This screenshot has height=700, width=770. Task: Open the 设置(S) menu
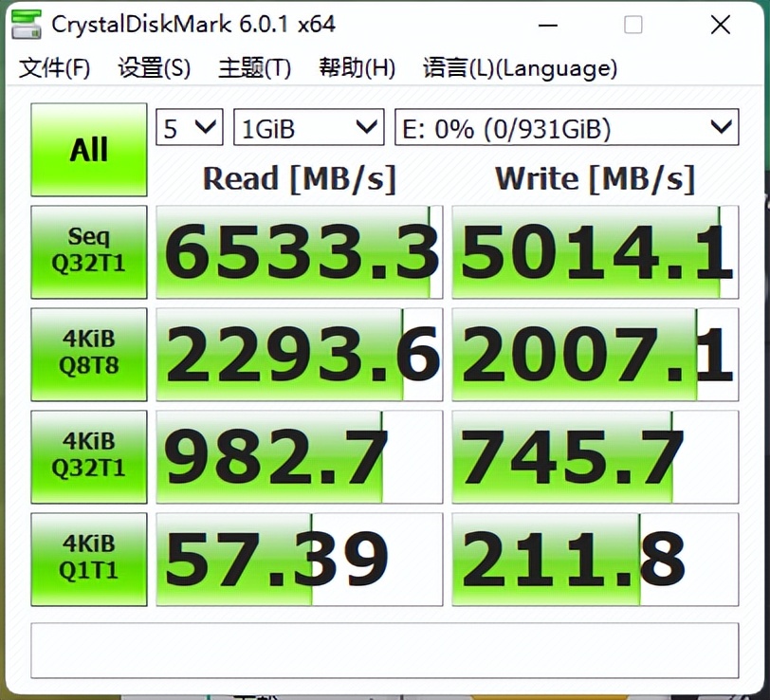coord(155,67)
